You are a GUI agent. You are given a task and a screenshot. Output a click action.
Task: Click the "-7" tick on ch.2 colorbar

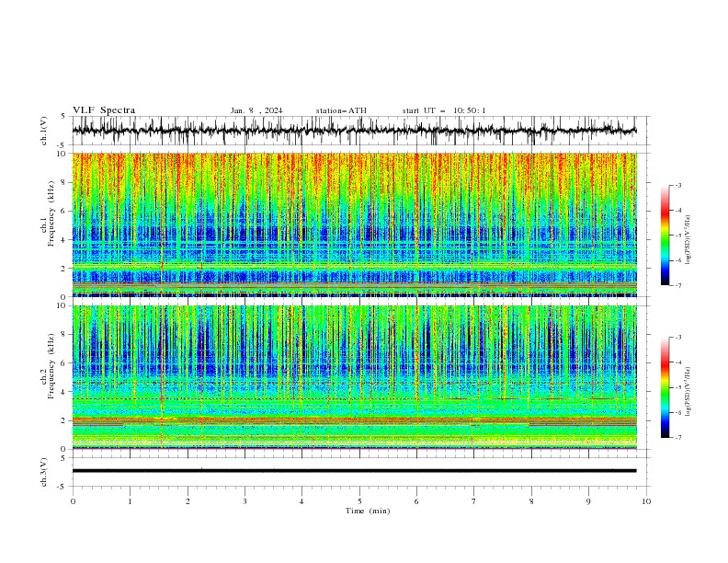click(x=677, y=437)
